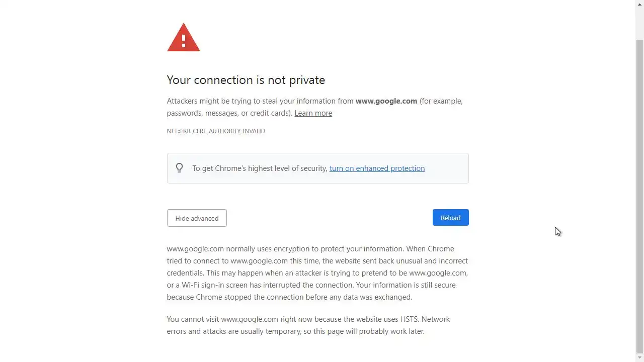The height and width of the screenshot is (362, 644).
Task: Click the lightbulb security tip icon
Action: click(x=179, y=168)
